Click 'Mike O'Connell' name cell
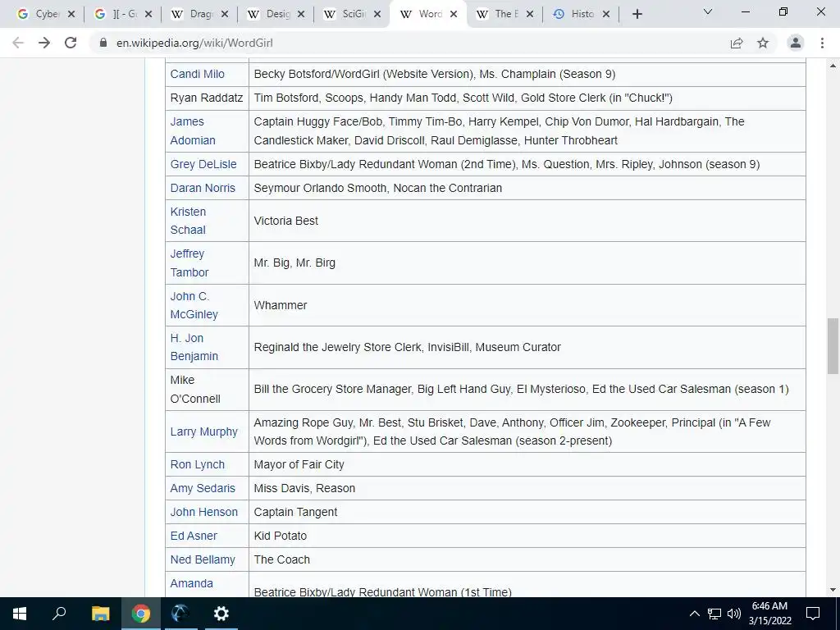The height and width of the screenshot is (630, 840). pos(207,390)
